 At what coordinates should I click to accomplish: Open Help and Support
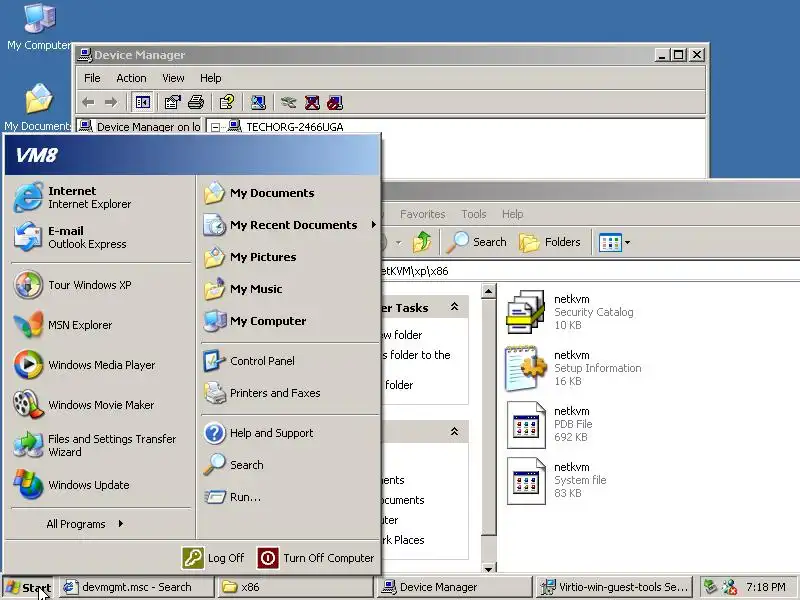coord(289,433)
